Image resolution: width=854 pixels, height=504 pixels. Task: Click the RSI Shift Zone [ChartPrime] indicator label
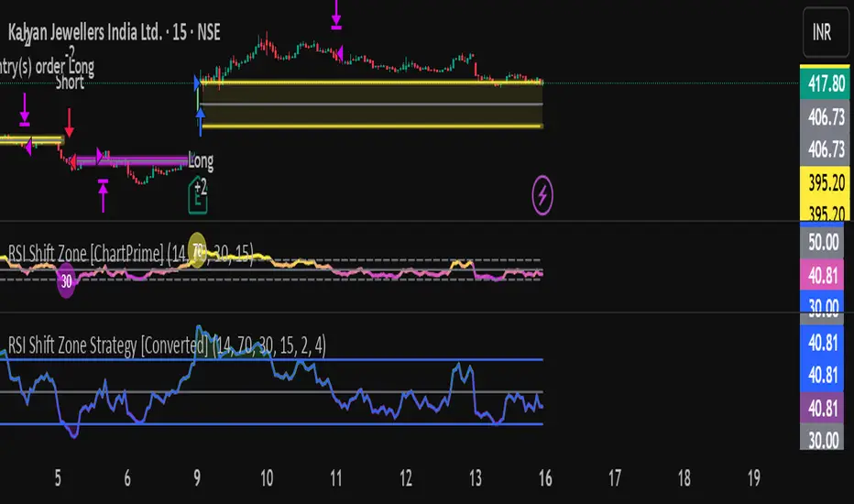[x=131, y=253]
